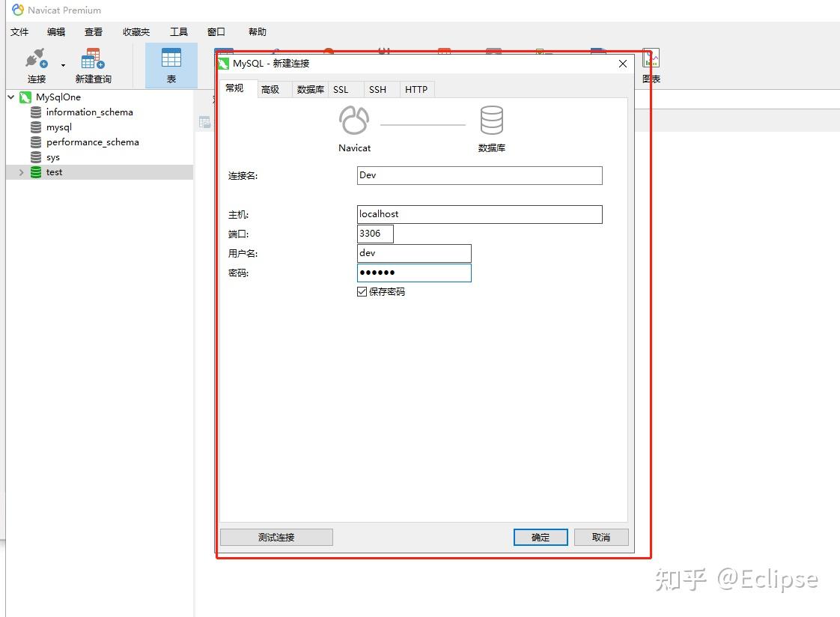Click the New Query toolbar icon
The width and height of the screenshot is (840, 617).
93,58
